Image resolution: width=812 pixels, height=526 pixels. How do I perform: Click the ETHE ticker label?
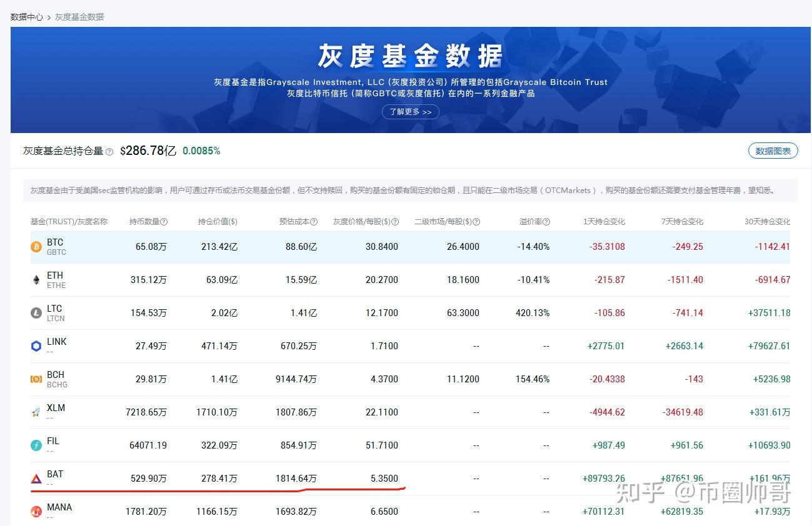(x=56, y=285)
